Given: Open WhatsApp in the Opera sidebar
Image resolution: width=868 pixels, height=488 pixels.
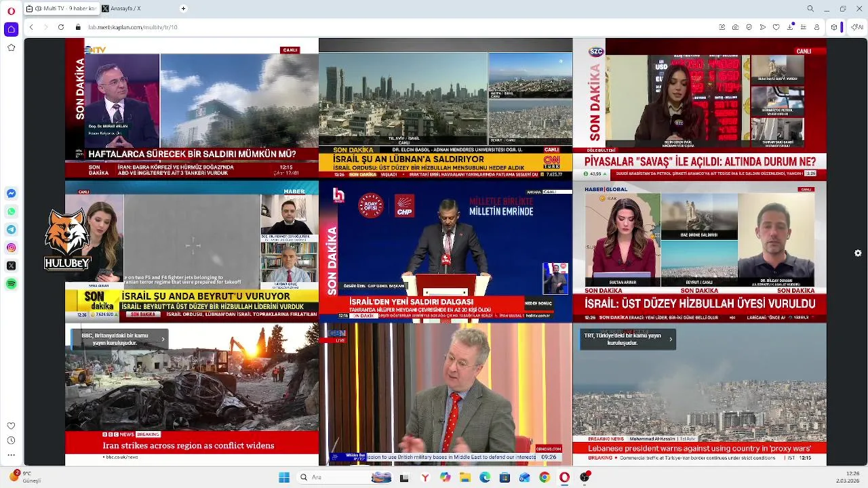Looking at the screenshot, I should 11,211.
